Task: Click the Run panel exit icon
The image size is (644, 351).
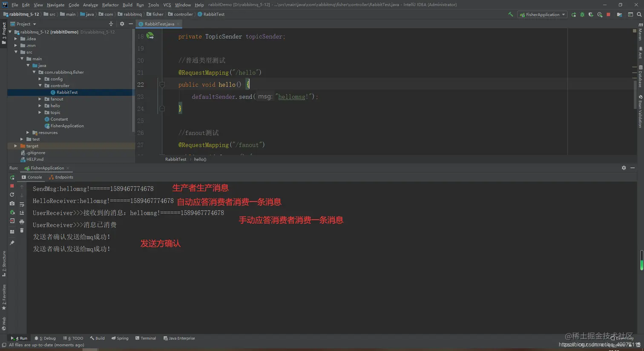Action: pos(12,221)
